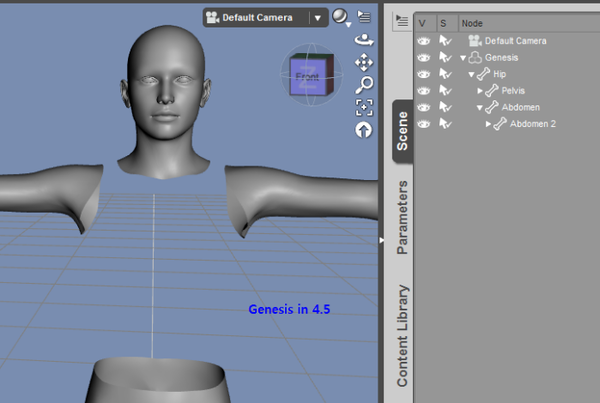Click the reset camera arrow control
The width and height of the screenshot is (600, 403).
click(364, 130)
